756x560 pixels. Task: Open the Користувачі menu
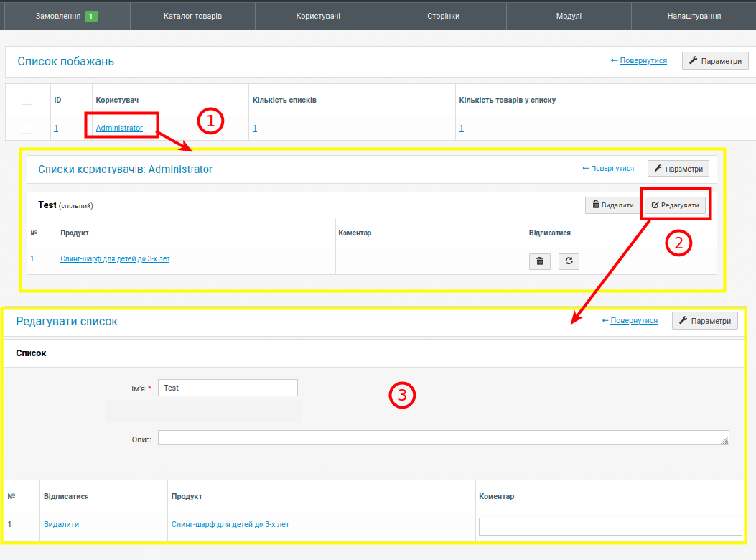click(318, 16)
